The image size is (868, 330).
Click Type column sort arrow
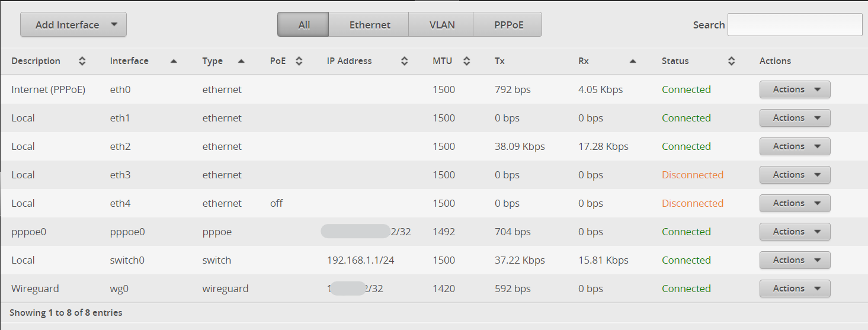coord(241,61)
